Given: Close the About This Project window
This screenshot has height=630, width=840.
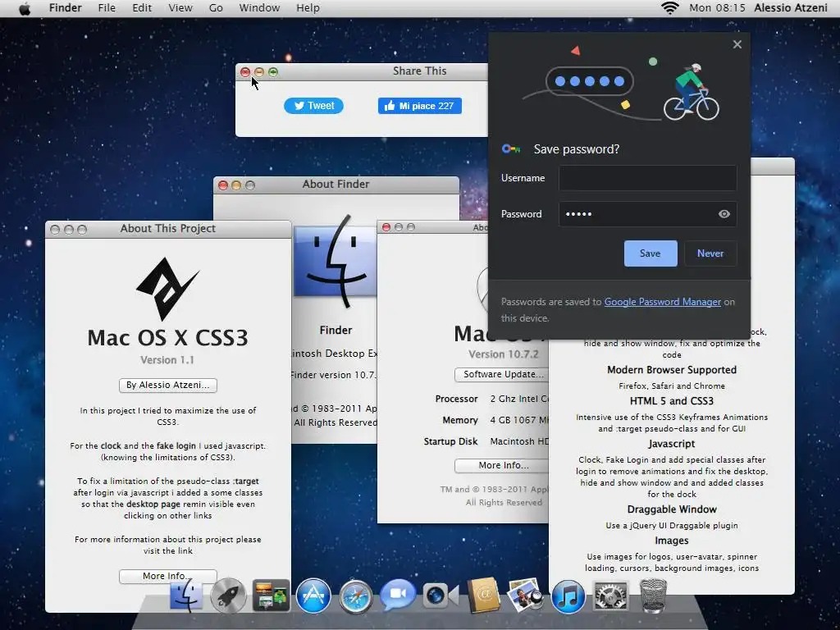Looking at the screenshot, I should point(55,230).
